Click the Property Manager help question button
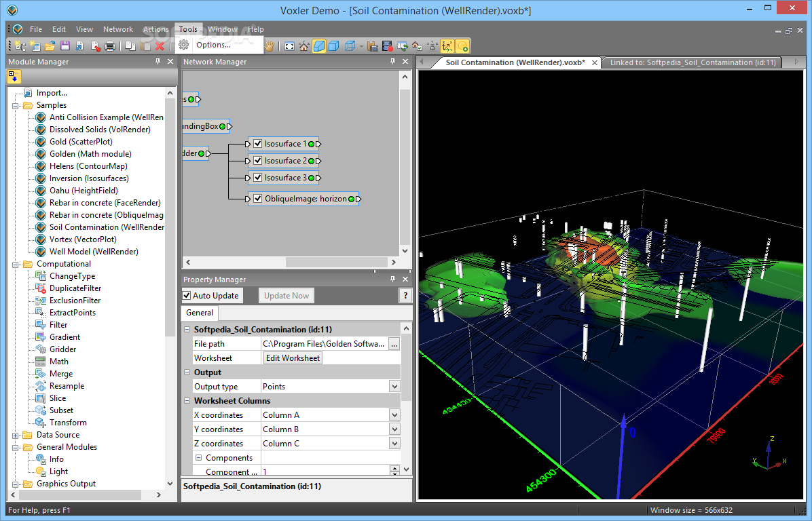The width and height of the screenshot is (812, 521). (x=405, y=295)
